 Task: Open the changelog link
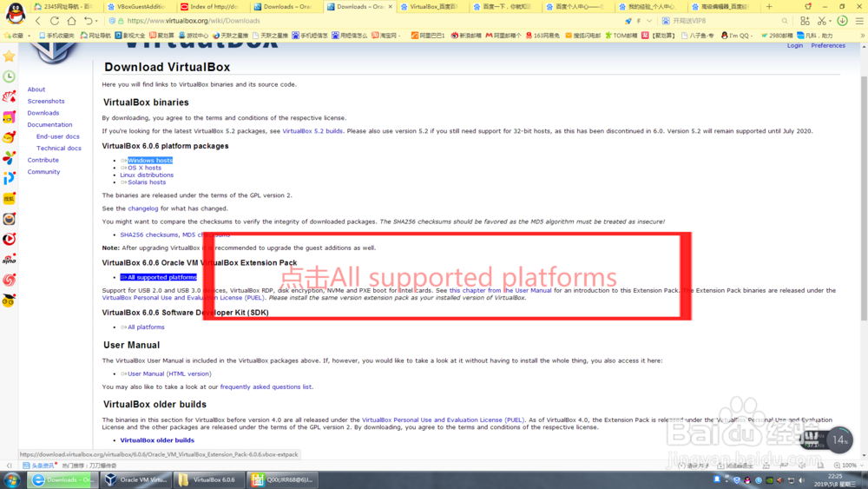pos(143,208)
